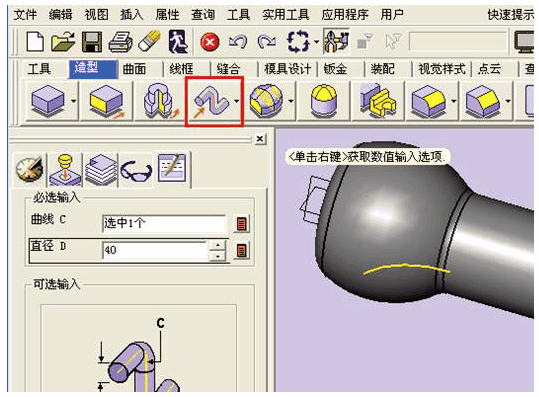The image size is (539, 397).
Task: Click the glasses view panel icon
Action: (136, 171)
